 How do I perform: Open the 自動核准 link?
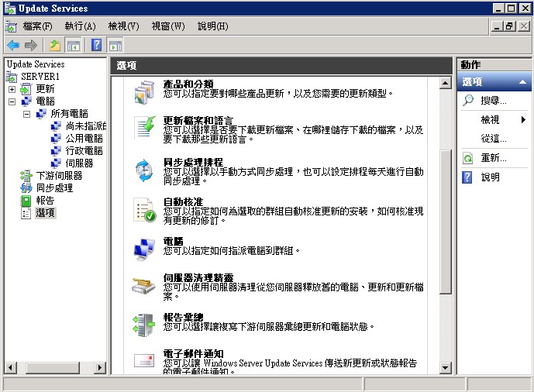point(183,201)
